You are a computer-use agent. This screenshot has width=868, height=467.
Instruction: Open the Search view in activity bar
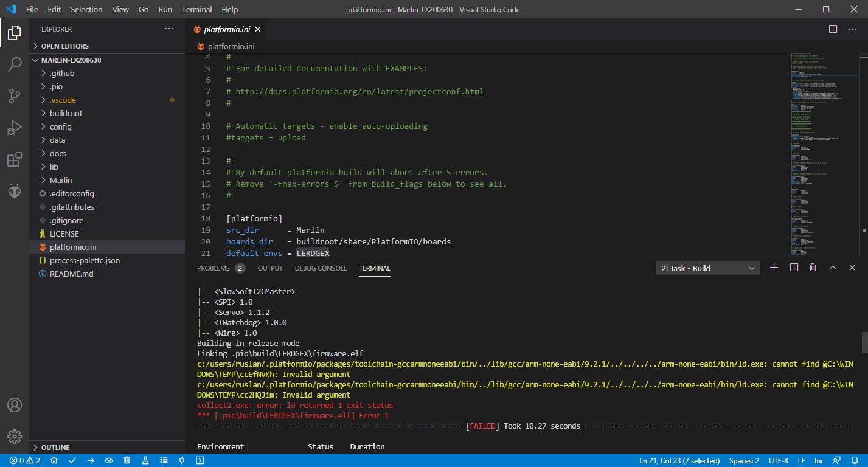click(x=15, y=64)
